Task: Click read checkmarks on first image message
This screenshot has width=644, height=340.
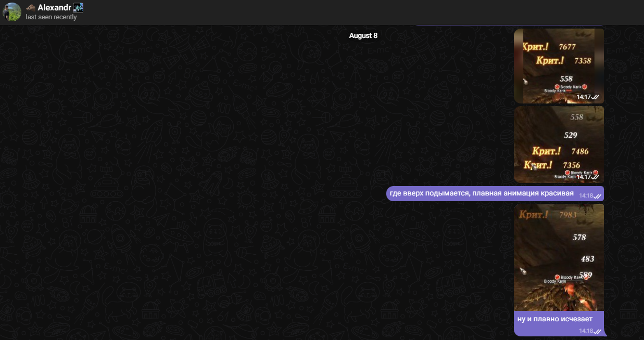Action: pyautogui.click(x=596, y=97)
